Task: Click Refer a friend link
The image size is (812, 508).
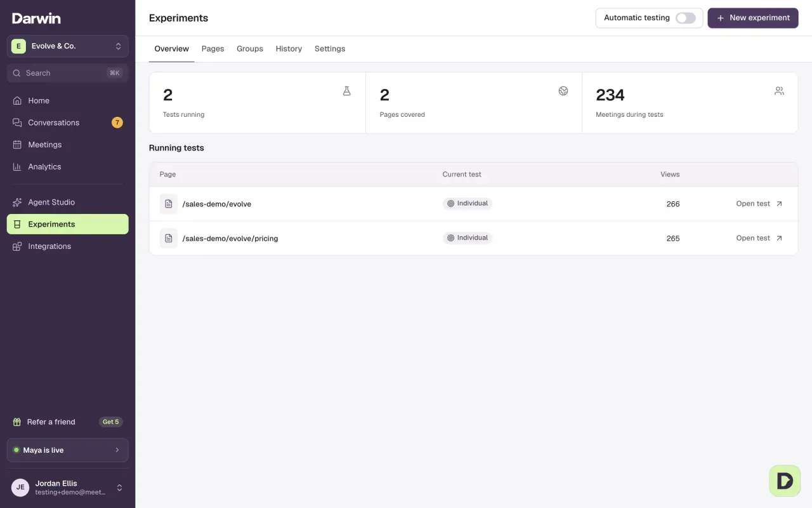Action: point(51,422)
